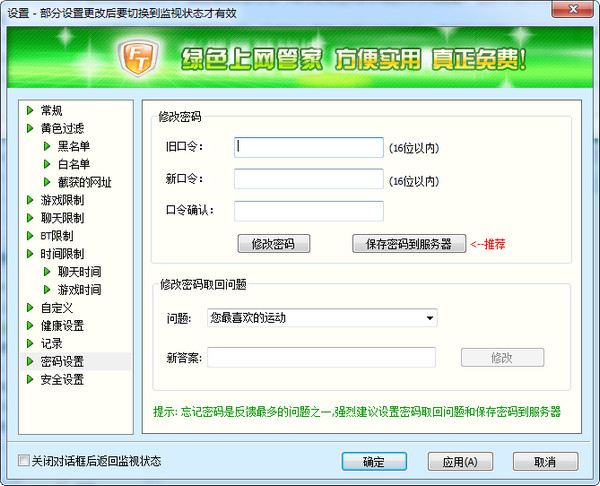
Task: Open BT限制 settings page
Action: pos(58,236)
